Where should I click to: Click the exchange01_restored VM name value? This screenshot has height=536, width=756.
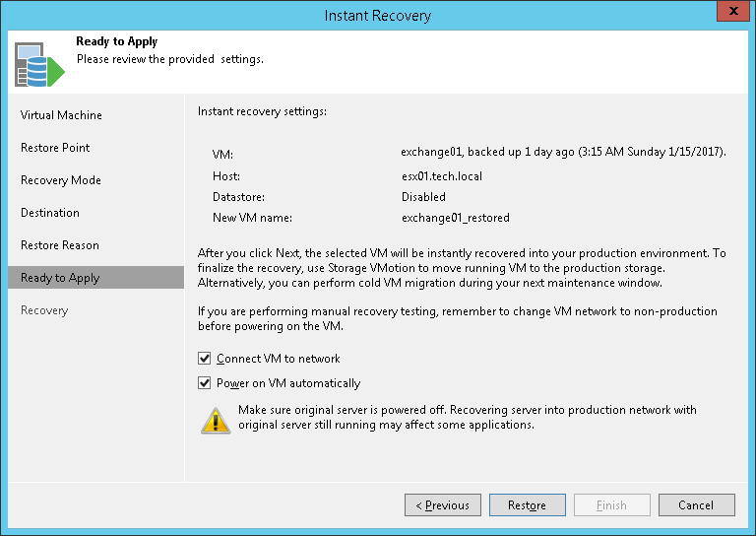(x=455, y=218)
